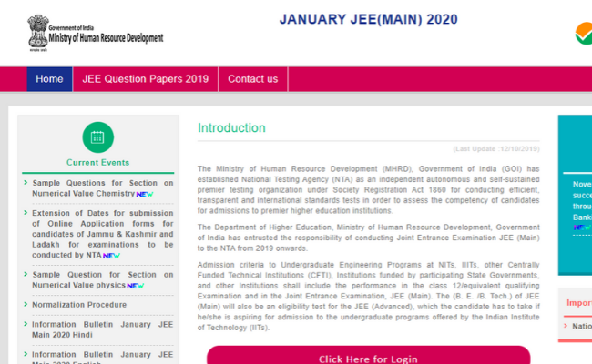Open the Normalization Procedure link
592x364 pixels.
79,305
